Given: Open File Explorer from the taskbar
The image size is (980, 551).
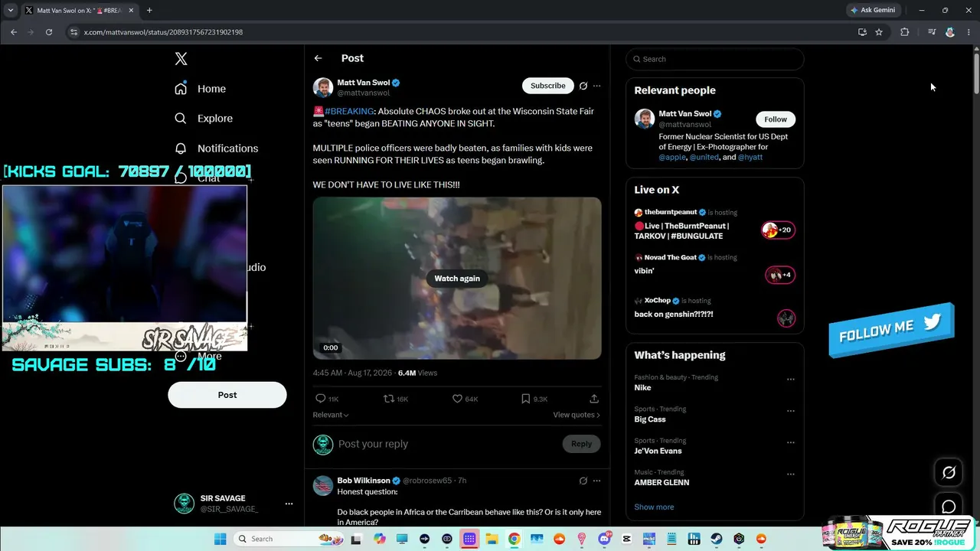Looking at the screenshot, I should click(x=492, y=539).
